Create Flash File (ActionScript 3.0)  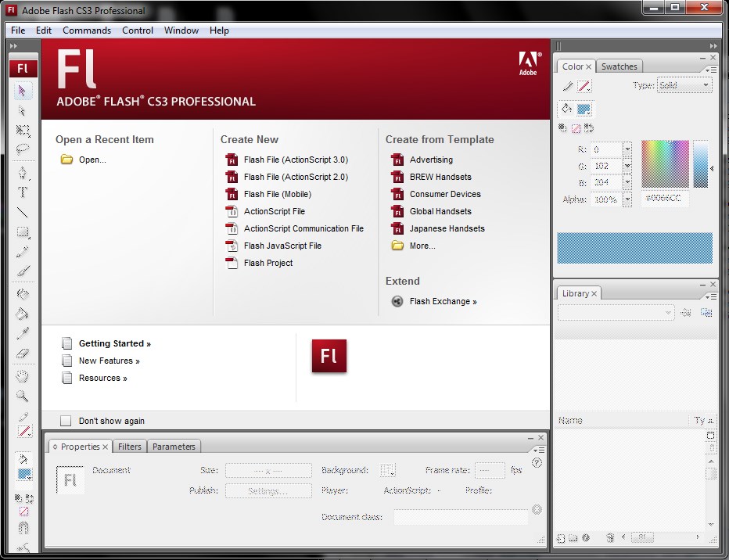pyautogui.click(x=287, y=160)
